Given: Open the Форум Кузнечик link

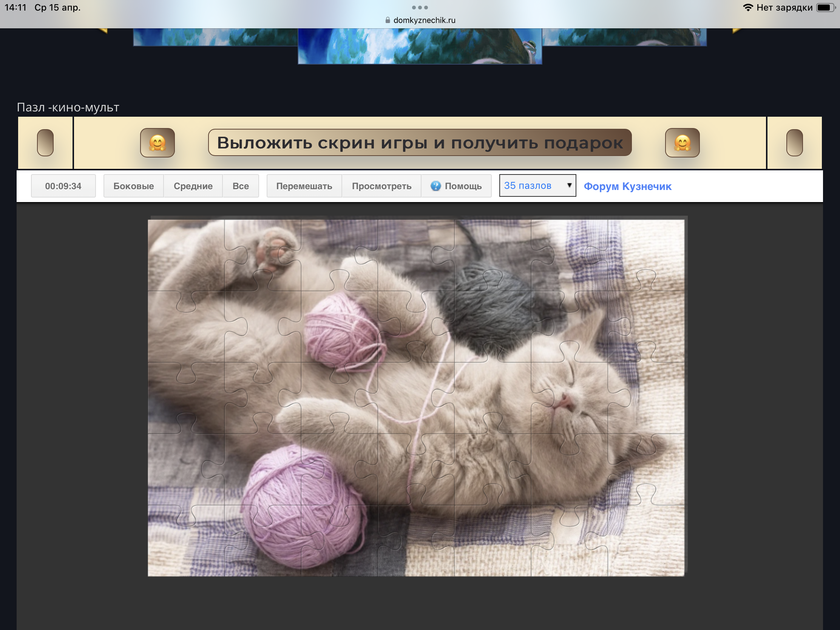Looking at the screenshot, I should [x=627, y=187].
